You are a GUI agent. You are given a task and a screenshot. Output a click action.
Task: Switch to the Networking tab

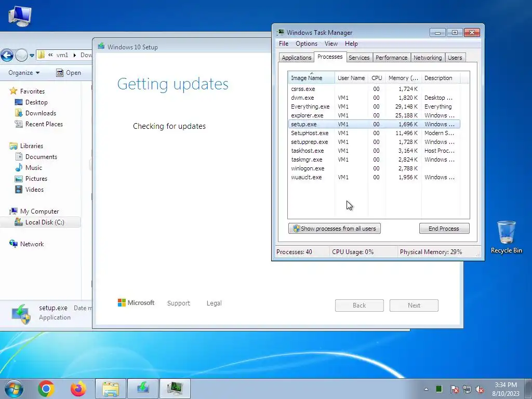[x=428, y=57]
